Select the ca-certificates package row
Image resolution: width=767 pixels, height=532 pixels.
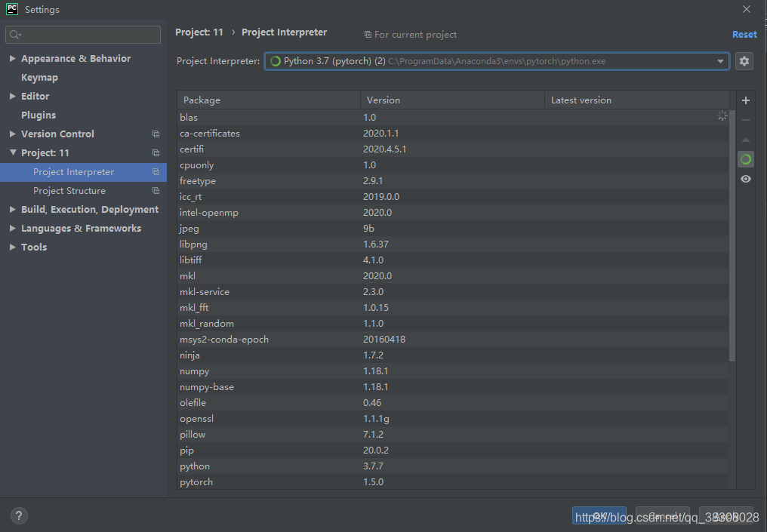(453, 133)
